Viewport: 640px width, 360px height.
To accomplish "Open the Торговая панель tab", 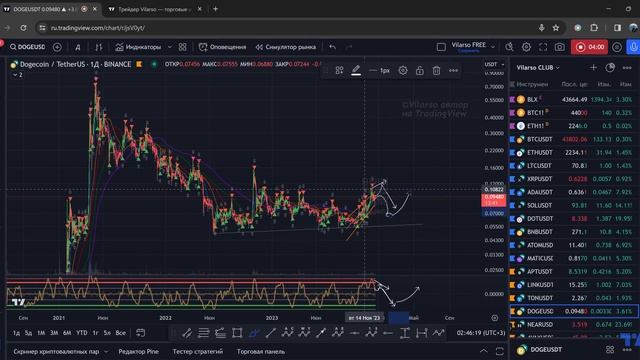I will [x=261, y=351].
